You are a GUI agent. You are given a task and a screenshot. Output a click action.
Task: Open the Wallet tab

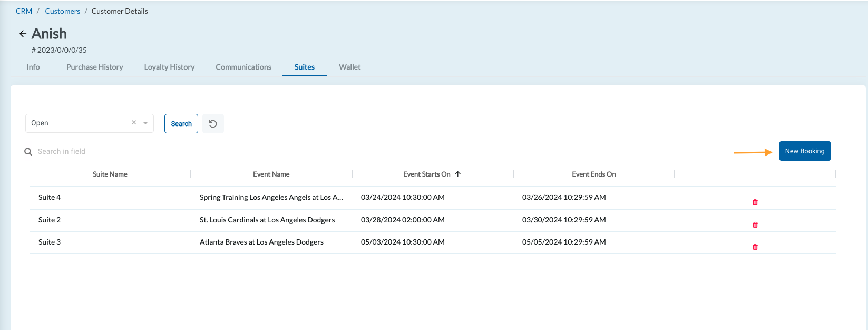tap(350, 67)
